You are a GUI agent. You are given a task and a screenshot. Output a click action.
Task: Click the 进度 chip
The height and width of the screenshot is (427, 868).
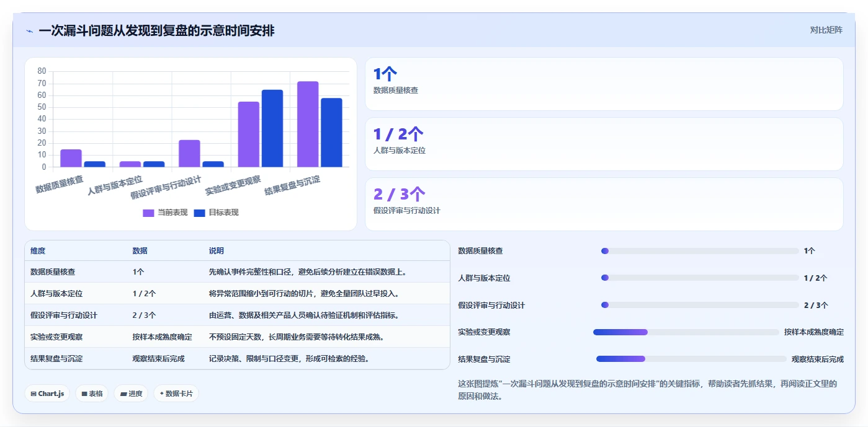click(131, 394)
